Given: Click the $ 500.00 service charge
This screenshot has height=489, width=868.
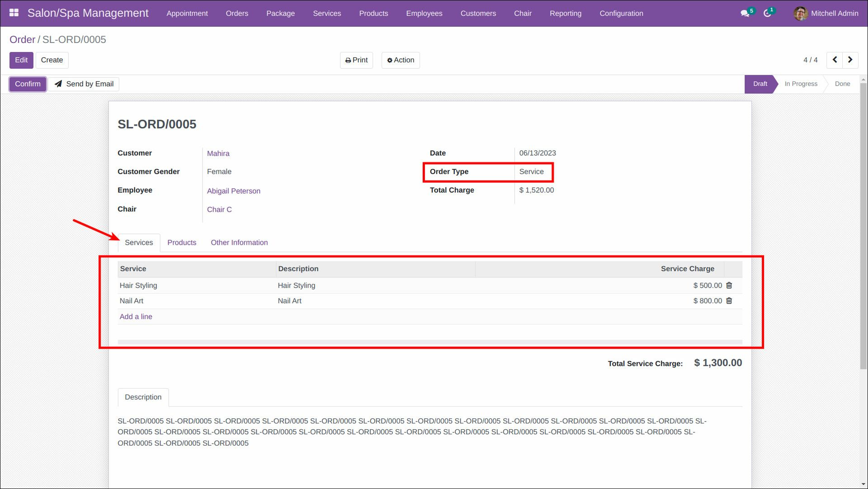Looking at the screenshot, I should tap(708, 285).
